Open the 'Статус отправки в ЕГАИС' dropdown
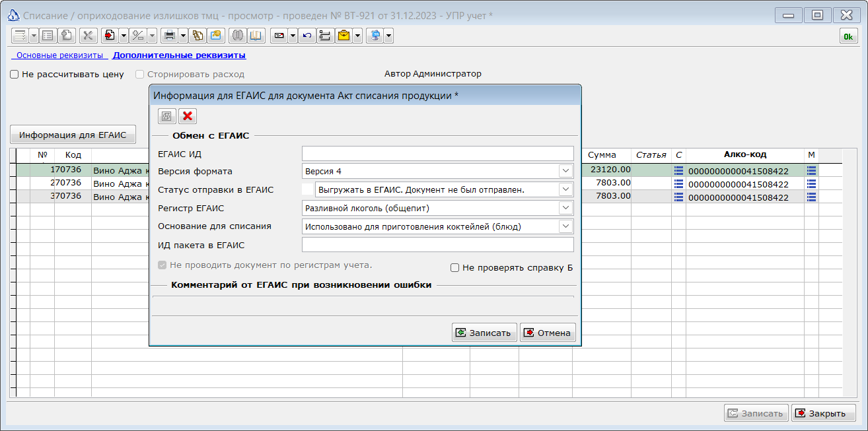868x431 pixels. 565,189
